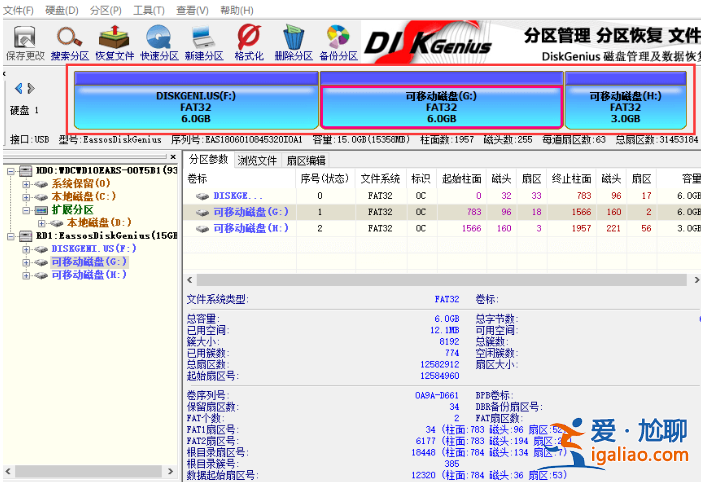
Task: Click the Quick Partition (快速分区) icon
Action: (x=159, y=37)
